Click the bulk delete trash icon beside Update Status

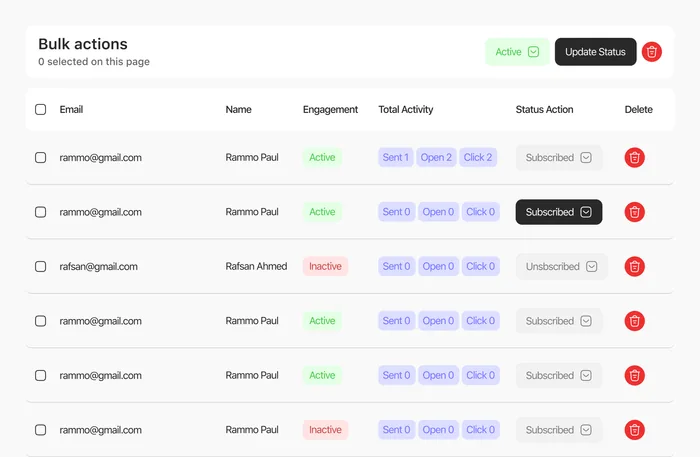[x=651, y=52]
